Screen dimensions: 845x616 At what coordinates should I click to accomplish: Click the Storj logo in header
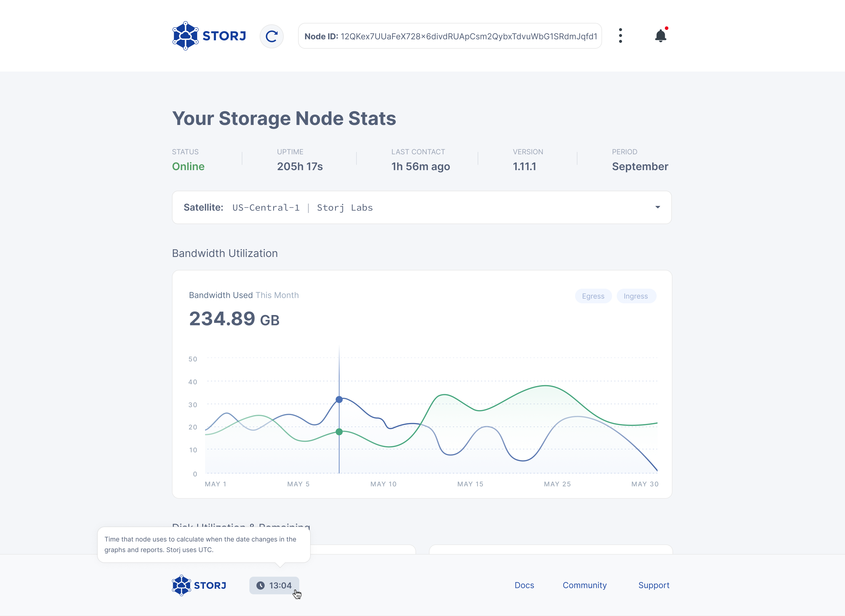point(209,36)
